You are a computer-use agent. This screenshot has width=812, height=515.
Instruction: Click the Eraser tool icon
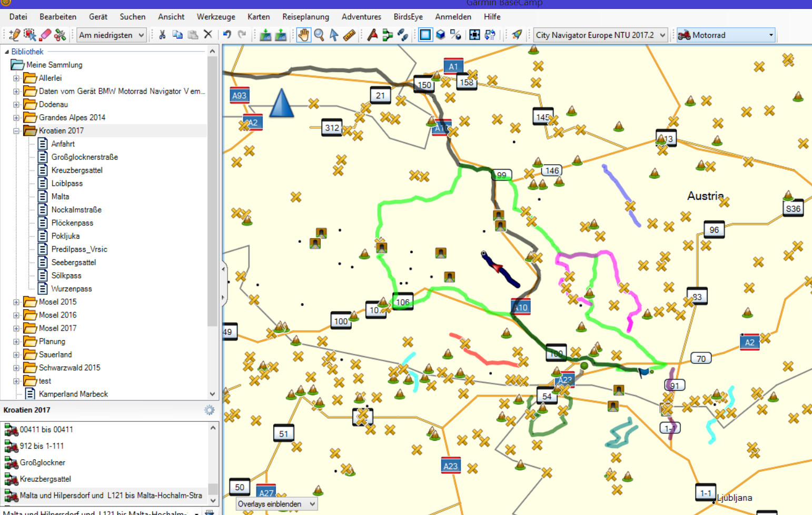point(45,35)
